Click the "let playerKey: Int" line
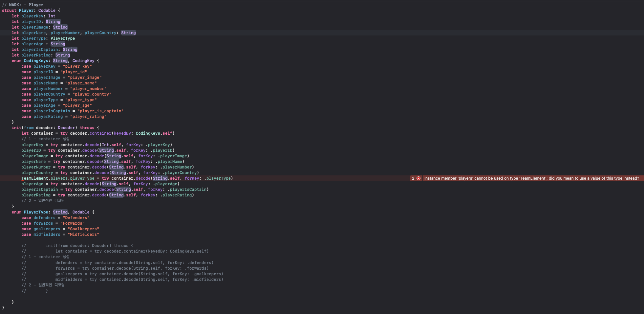This screenshot has width=644, height=314. (33, 16)
